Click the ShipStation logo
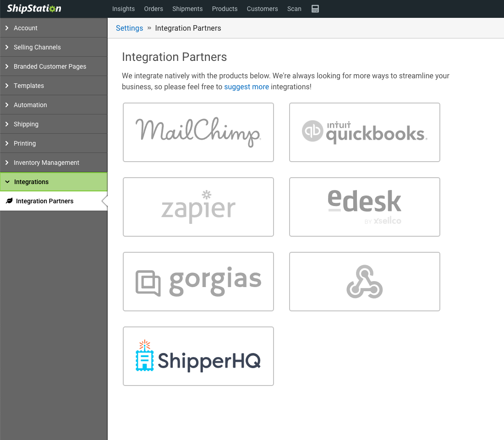 pyautogui.click(x=34, y=9)
